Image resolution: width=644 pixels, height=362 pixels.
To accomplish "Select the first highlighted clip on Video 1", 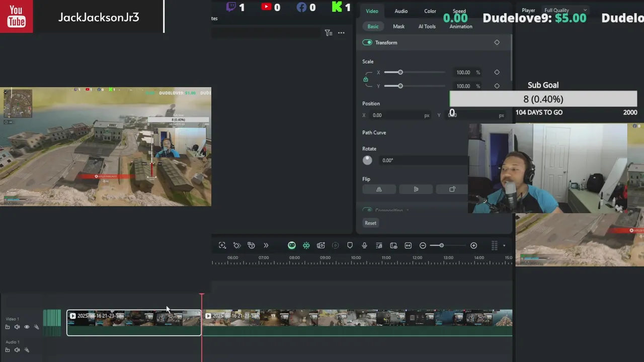I will (x=134, y=322).
